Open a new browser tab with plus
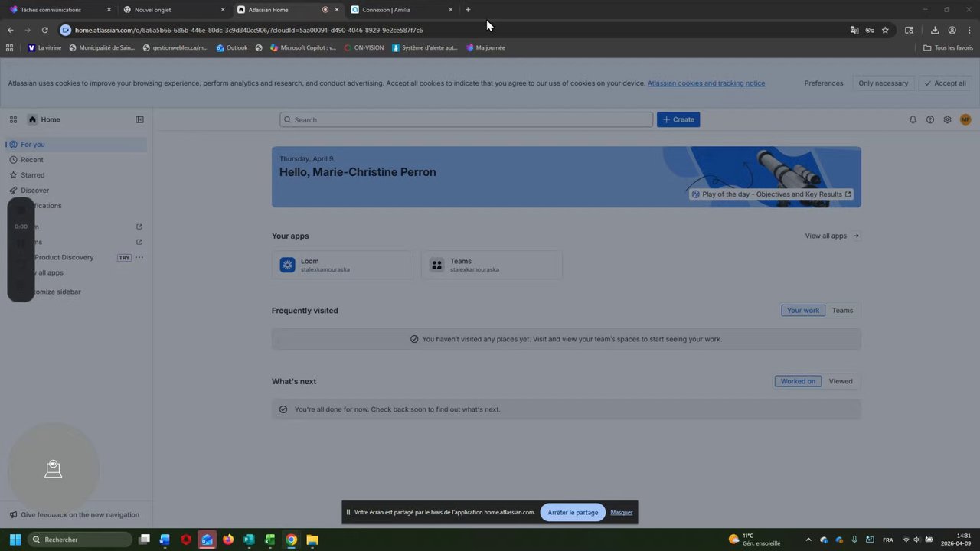The width and height of the screenshot is (980, 551). pyautogui.click(x=468, y=10)
